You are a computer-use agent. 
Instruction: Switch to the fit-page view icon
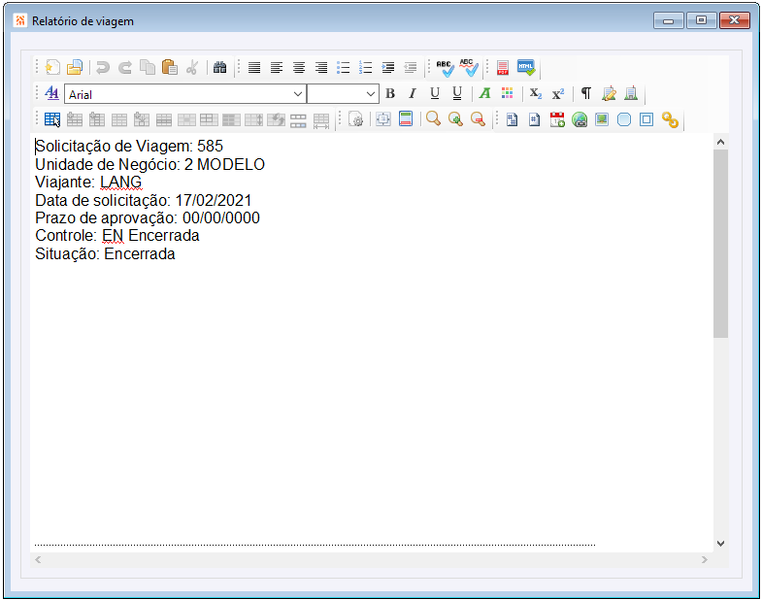pos(383,120)
